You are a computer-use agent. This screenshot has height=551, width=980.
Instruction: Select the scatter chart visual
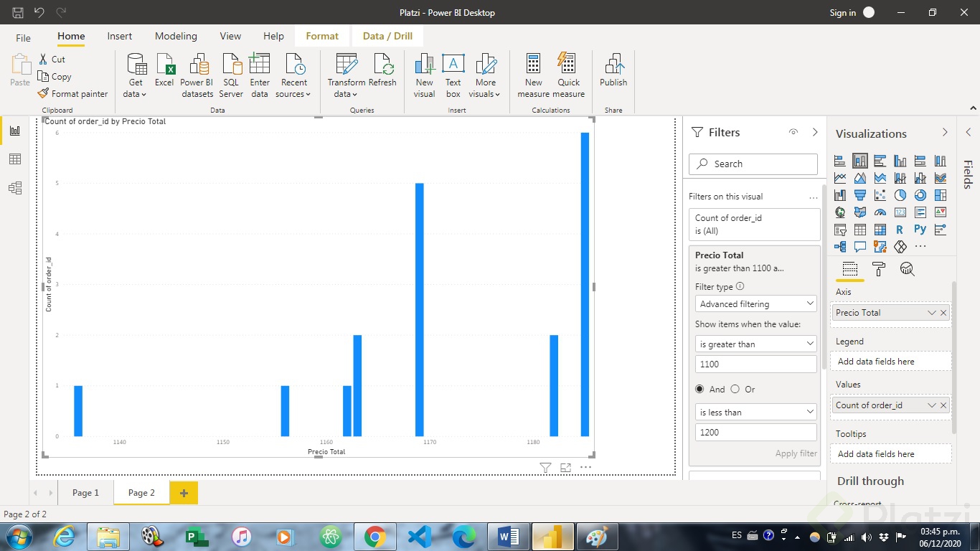tap(880, 195)
